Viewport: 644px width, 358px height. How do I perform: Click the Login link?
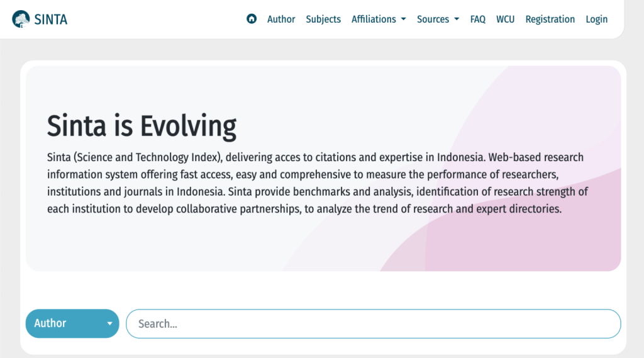coord(596,19)
